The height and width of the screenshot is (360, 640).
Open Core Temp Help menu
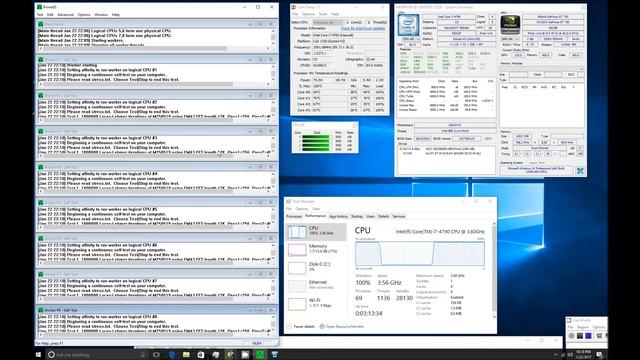pyautogui.click(x=335, y=14)
